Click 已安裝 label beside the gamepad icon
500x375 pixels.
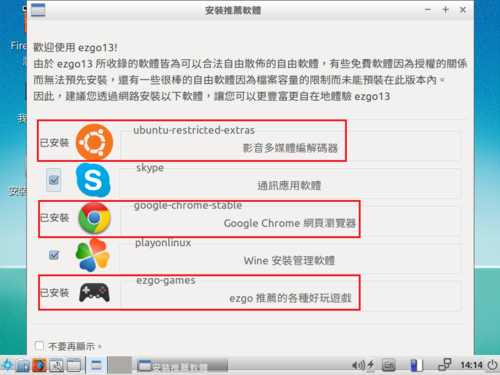[x=54, y=293]
